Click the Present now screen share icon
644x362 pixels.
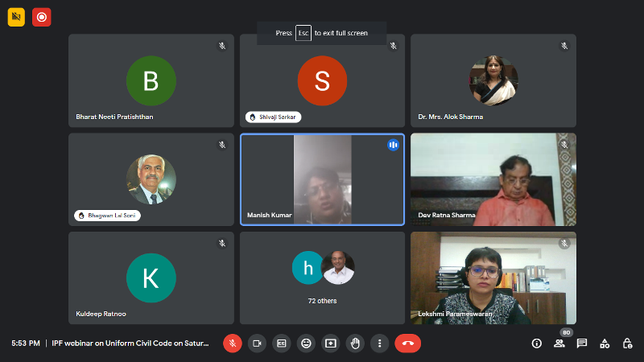[x=330, y=343]
